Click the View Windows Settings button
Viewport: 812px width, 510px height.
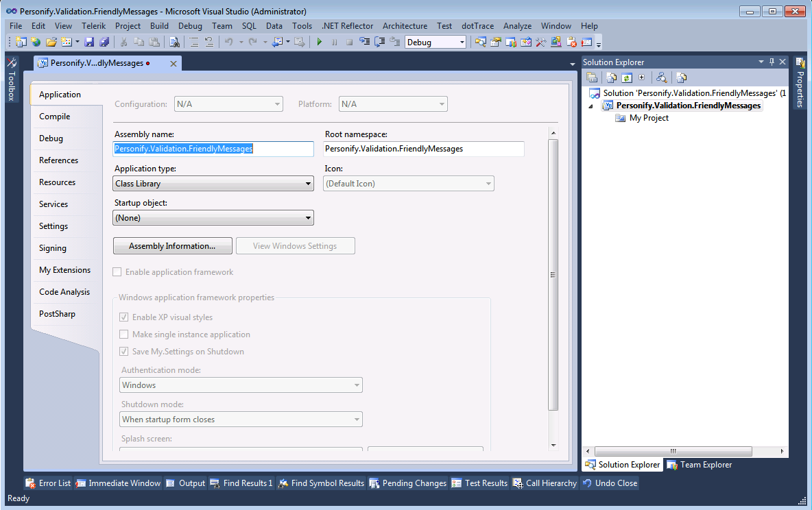[x=295, y=246]
